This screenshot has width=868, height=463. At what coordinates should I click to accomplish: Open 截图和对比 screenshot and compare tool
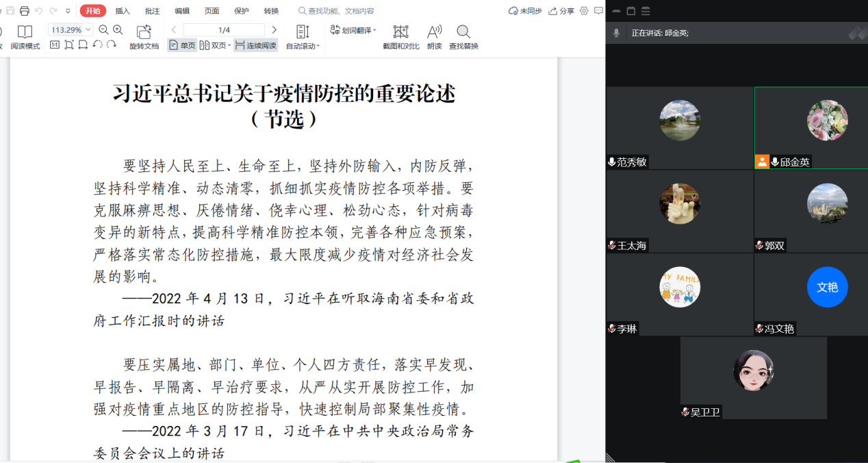point(400,37)
